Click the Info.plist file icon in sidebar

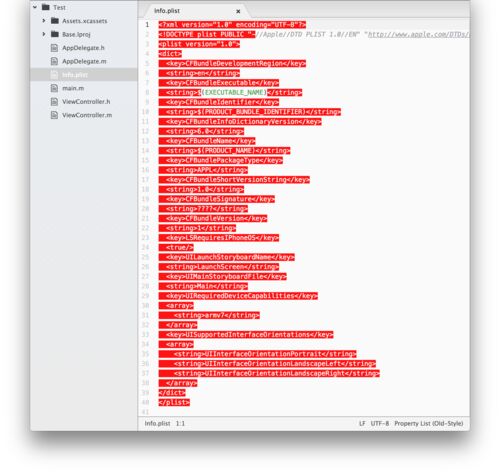coord(54,75)
